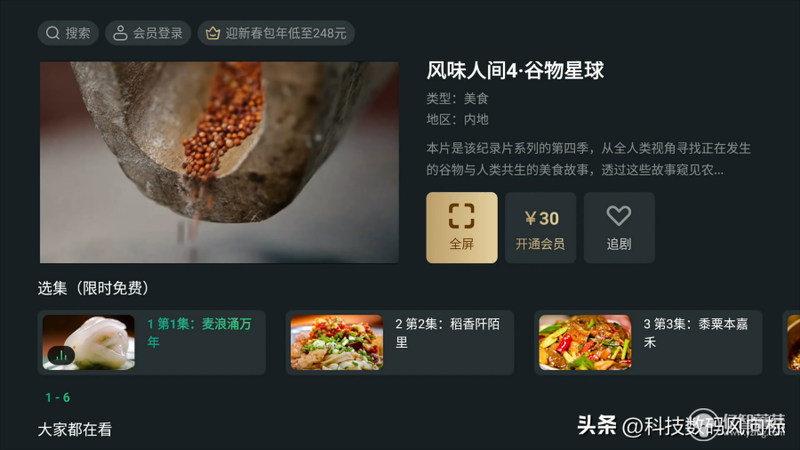Play episode 3 黍粟本嘉禾

point(648,342)
